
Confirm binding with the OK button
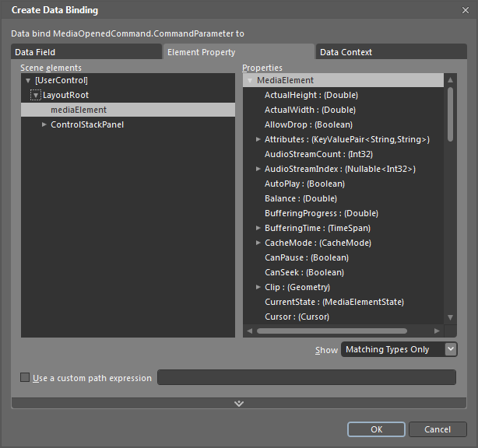point(376,429)
